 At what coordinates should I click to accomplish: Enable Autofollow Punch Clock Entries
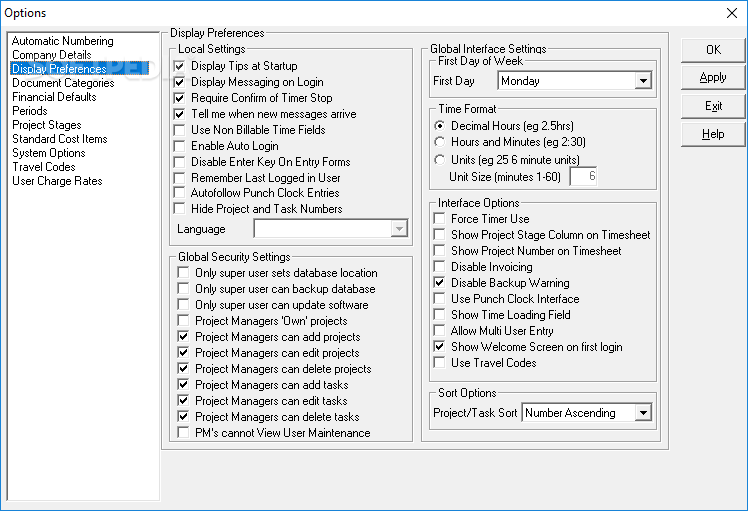point(179,193)
